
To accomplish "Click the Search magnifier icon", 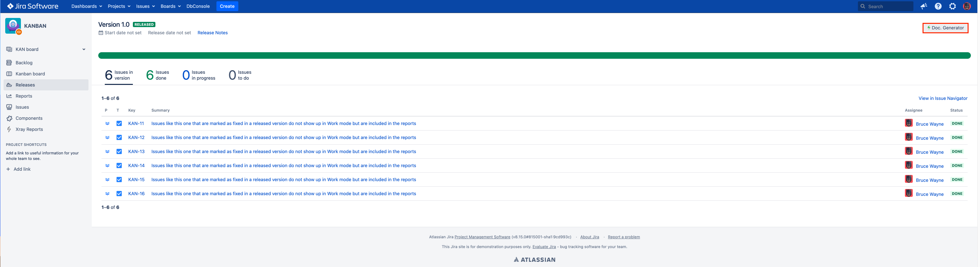I will [x=863, y=7].
